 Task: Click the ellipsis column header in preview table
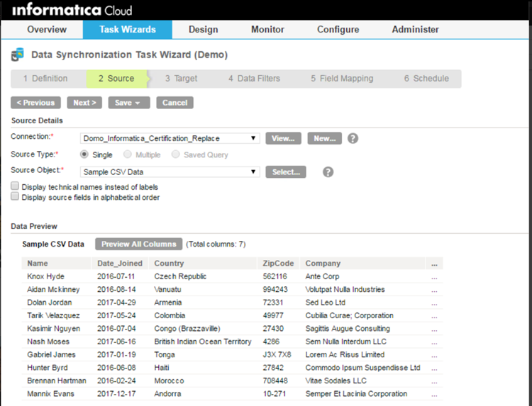tap(434, 264)
